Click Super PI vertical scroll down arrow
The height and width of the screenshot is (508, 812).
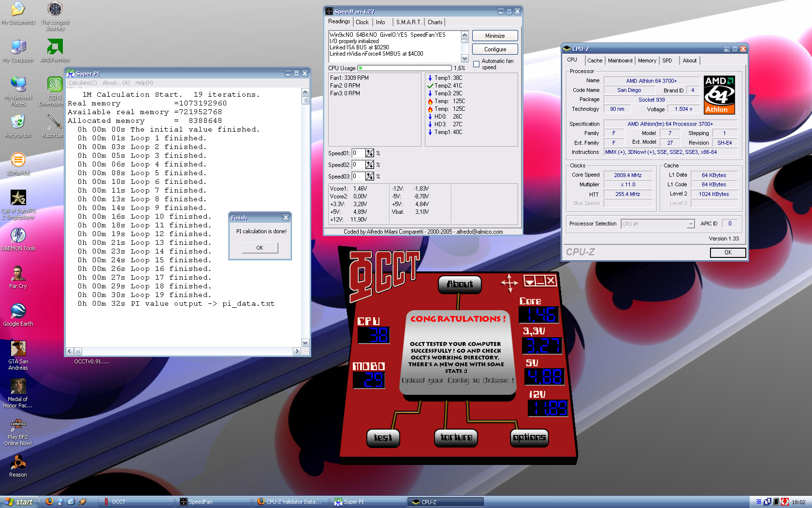click(305, 343)
